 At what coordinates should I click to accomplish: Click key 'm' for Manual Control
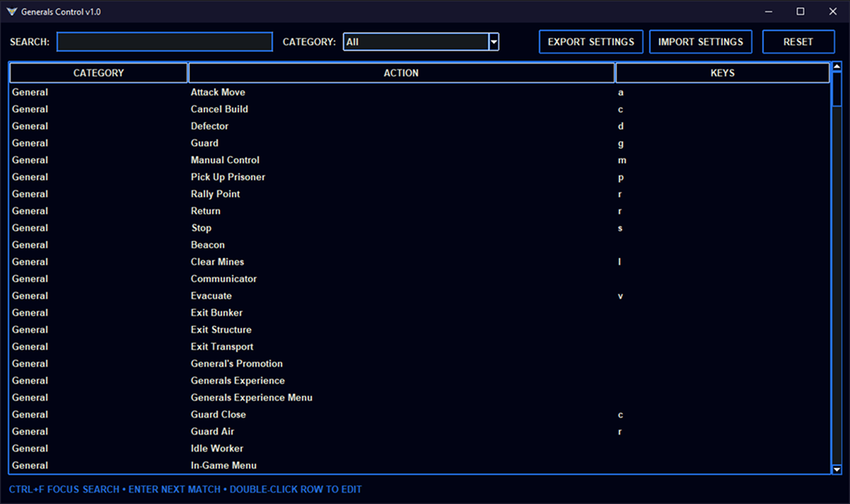(622, 160)
